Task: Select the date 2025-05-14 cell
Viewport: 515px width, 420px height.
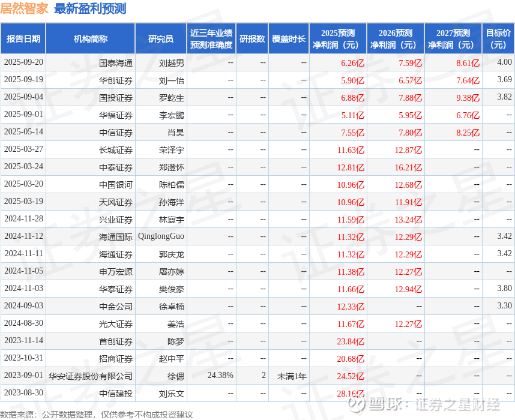Action: coord(23,131)
